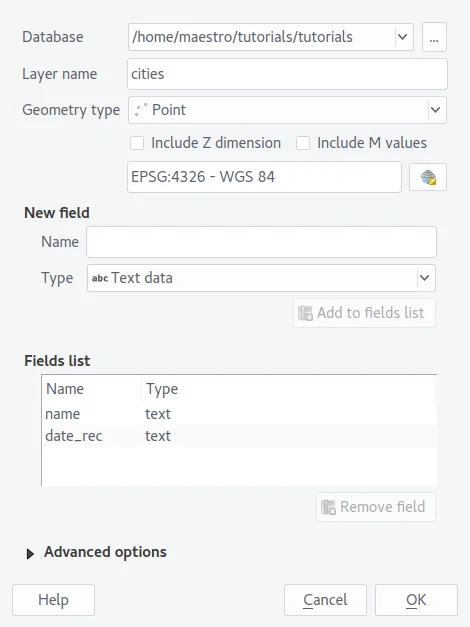Click the Name column header

pos(92,389)
